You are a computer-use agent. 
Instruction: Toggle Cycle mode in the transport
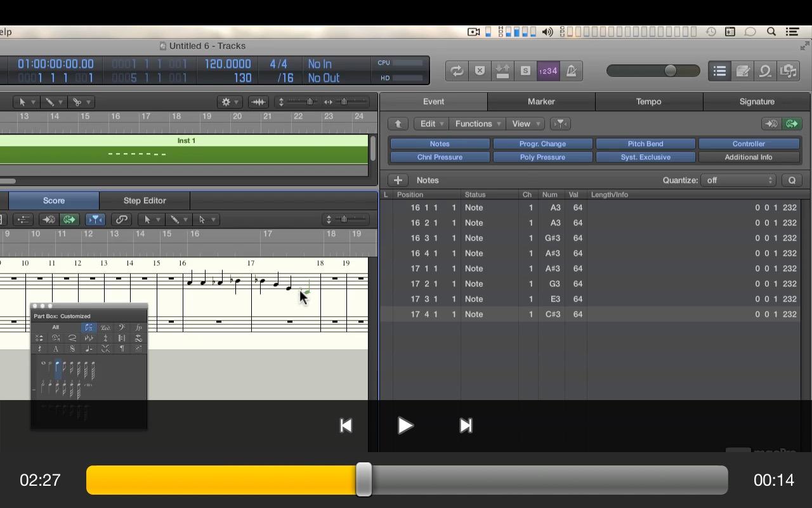(457, 71)
